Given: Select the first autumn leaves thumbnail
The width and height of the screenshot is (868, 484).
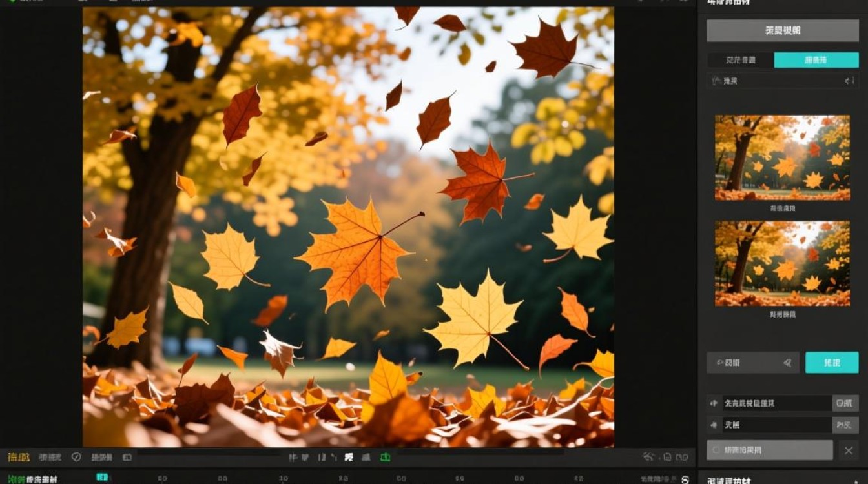Looking at the screenshot, I should coord(782,157).
